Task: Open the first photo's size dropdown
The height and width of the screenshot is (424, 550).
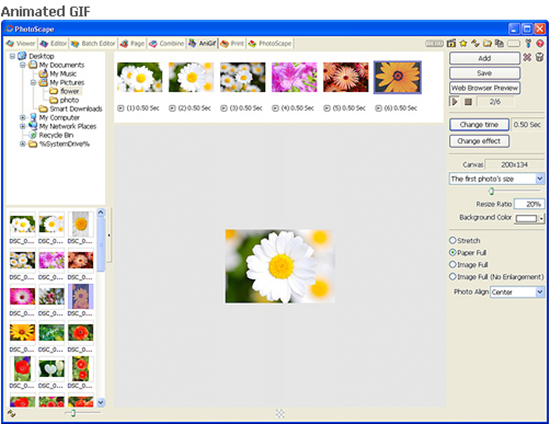Action: [x=497, y=179]
